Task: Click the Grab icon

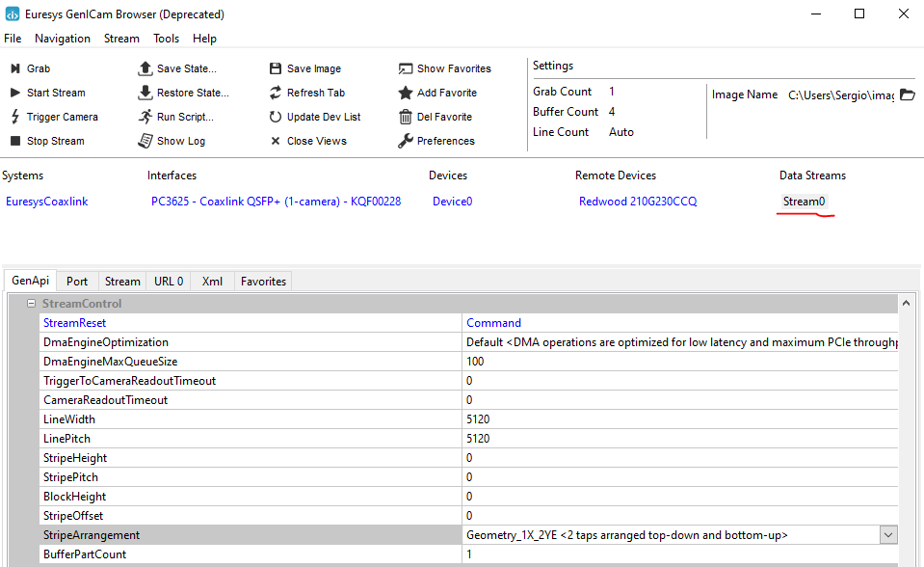Action: click(x=15, y=69)
